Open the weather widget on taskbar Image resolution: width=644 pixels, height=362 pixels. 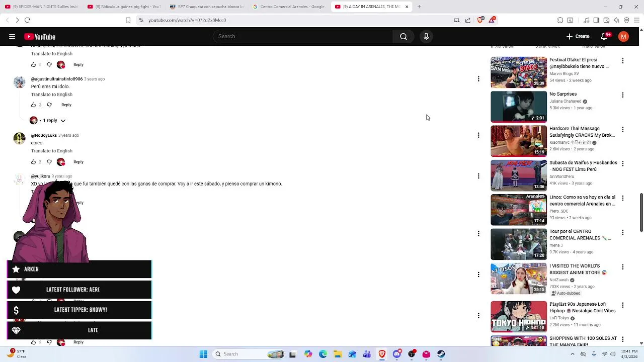pos(16,354)
